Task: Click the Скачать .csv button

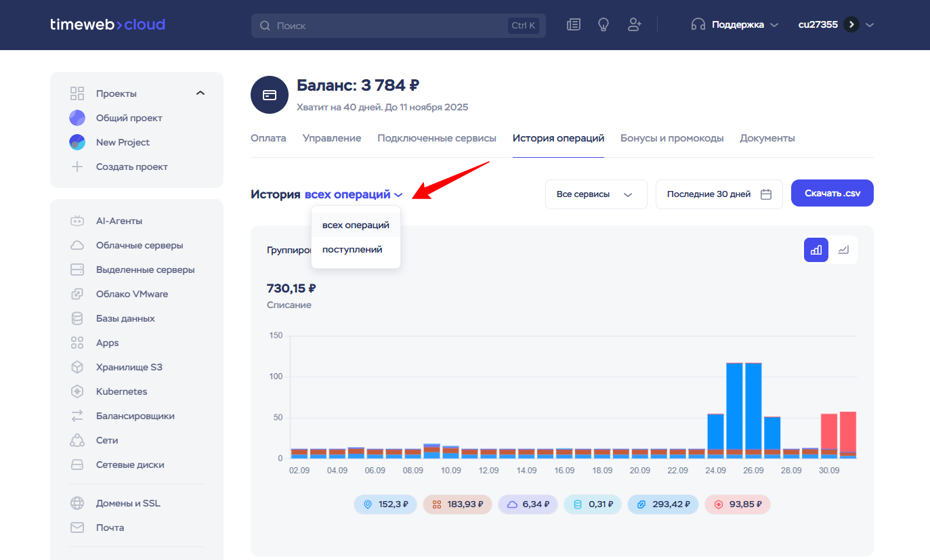Action: 832,194
